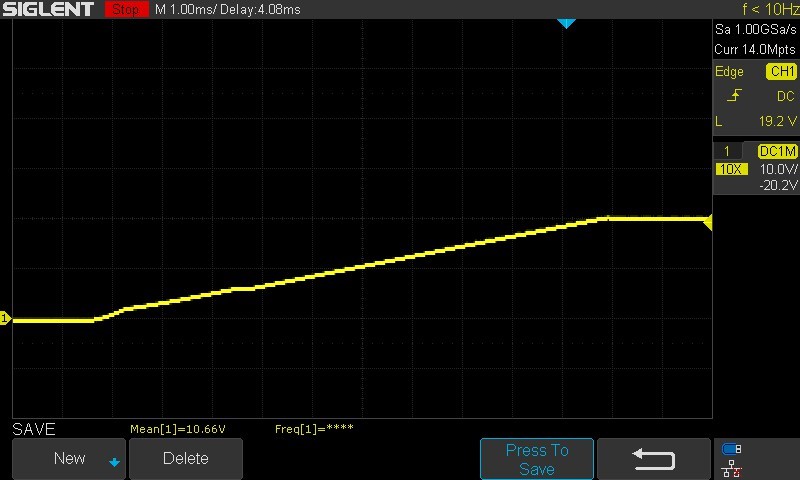Click the rising edge slope icon

[x=734, y=95]
